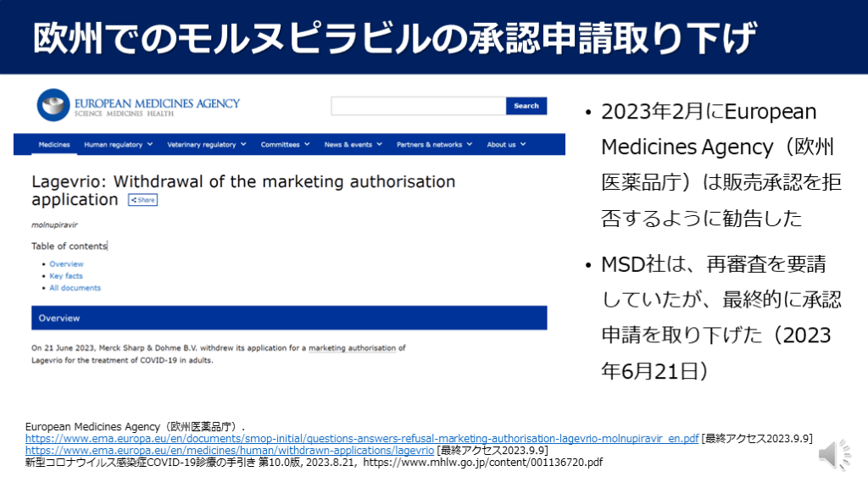The image size is (868, 488).
Task: Click the Lagevrio withdrawal page heading
Action: tap(243, 191)
